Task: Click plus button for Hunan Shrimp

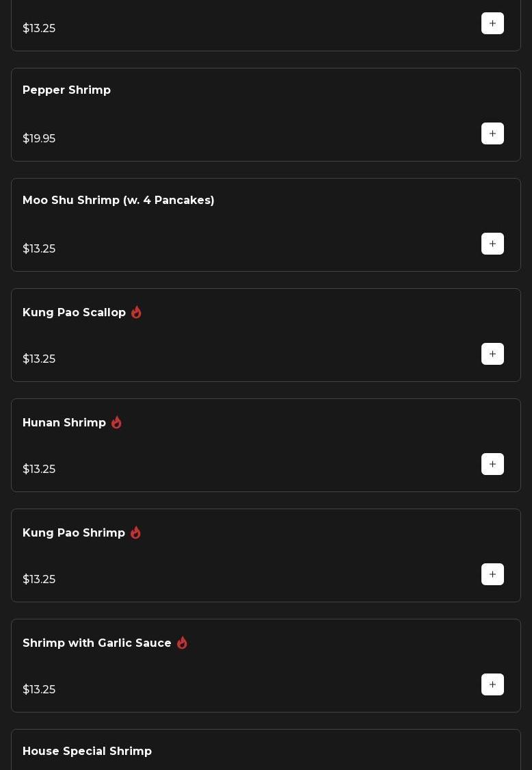Action: click(492, 464)
